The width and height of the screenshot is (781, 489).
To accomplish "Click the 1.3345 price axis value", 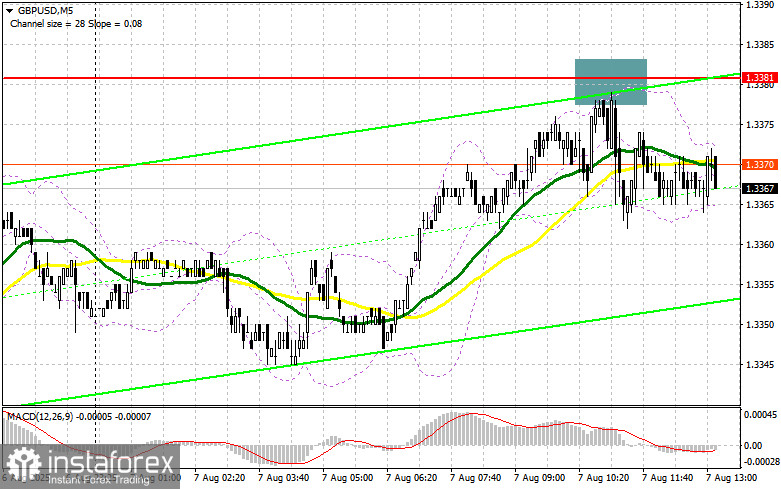I will (x=760, y=365).
